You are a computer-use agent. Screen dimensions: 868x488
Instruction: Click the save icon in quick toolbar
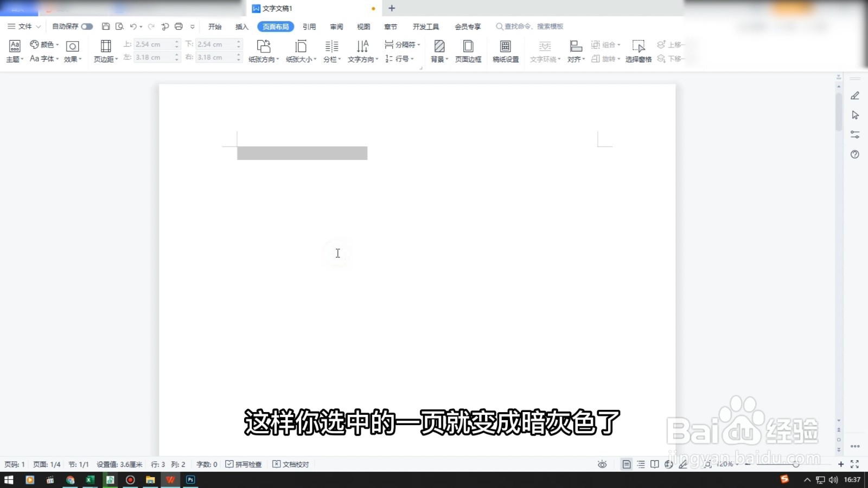pos(106,26)
